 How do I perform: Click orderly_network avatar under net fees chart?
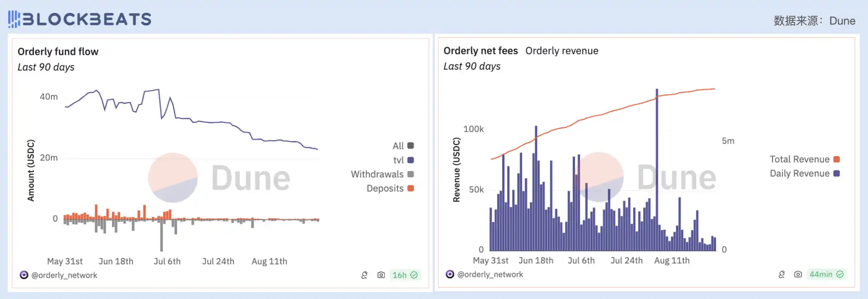pyautogui.click(x=450, y=274)
